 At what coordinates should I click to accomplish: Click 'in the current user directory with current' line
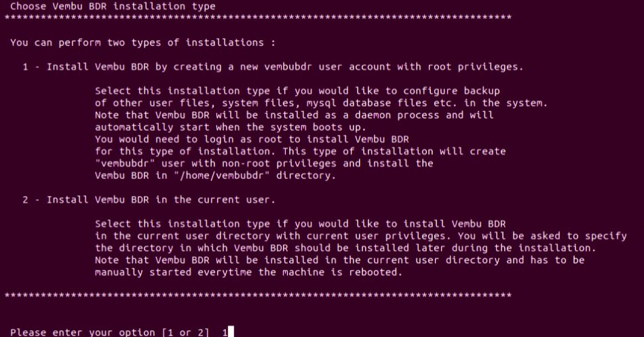361,236
